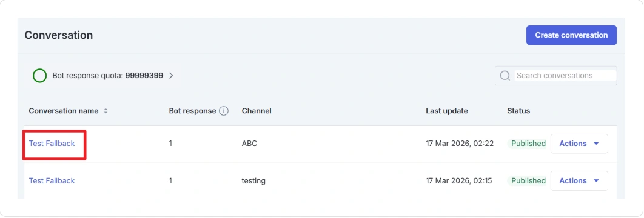Click the search magnifier icon

(x=505, y=76)
